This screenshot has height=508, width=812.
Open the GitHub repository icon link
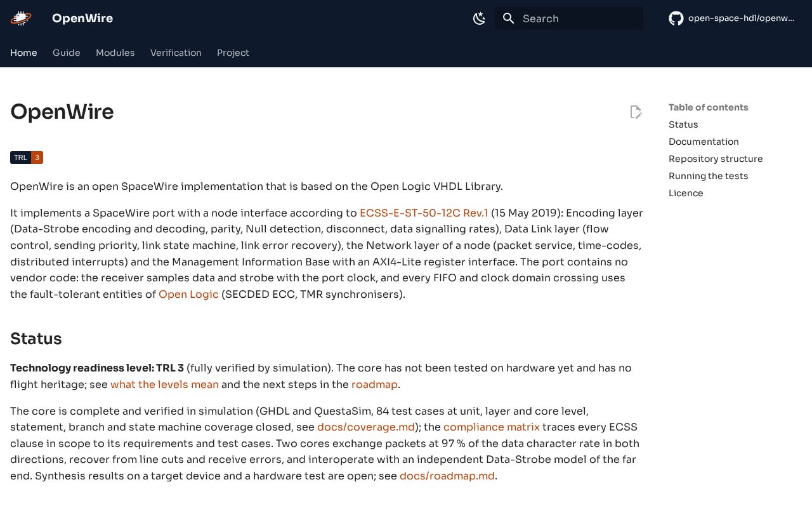click(676, 18)
